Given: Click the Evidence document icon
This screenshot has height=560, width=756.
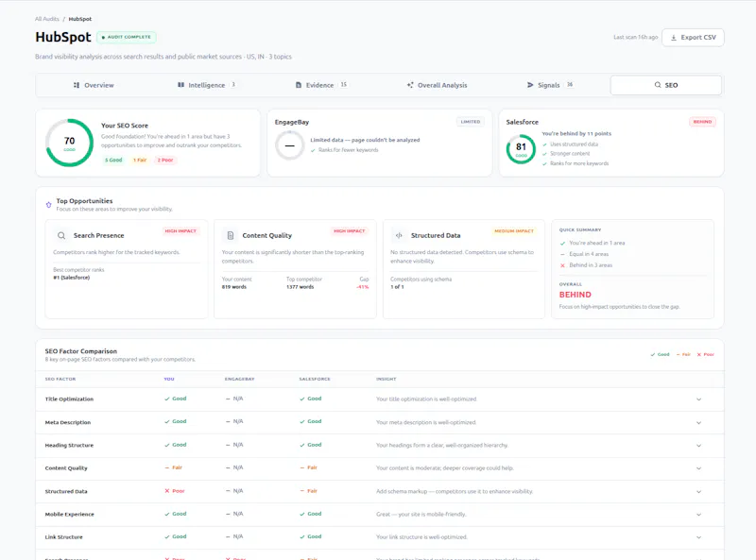Looking at the screenshot, I should 299,85.
